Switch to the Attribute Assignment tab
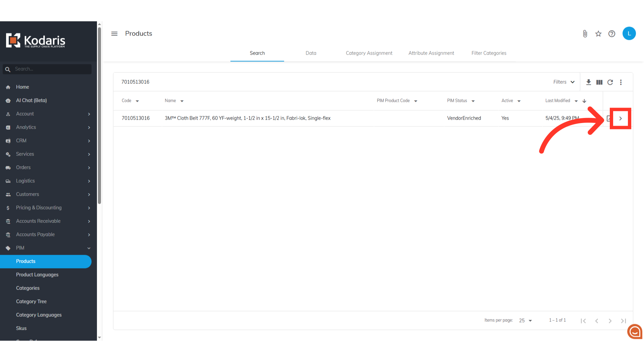This screenshot has height=362, width=644. pyautogui.click(x=431, y=53)
